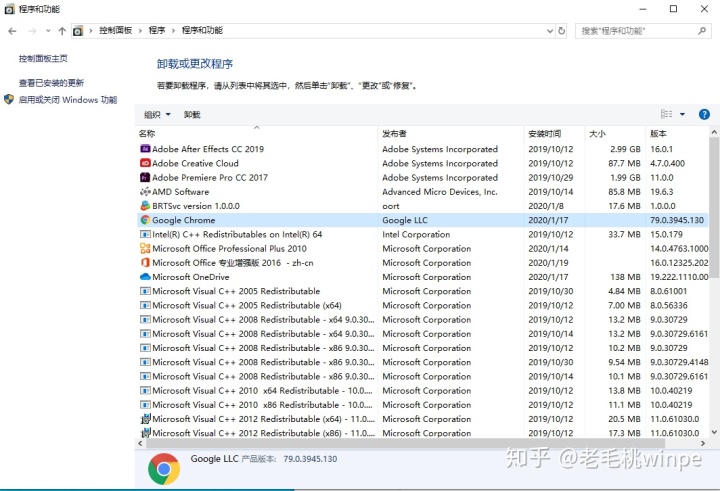Click the Adobe Creative Cloud row icon
Image resolution: width=720 pixels, height=491 pixels.
(x=145, y=163)
